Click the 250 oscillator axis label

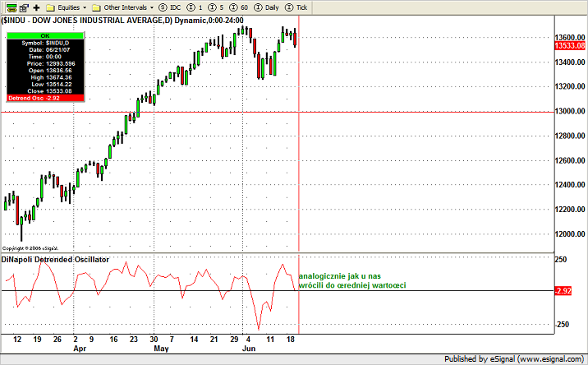(x=561, y=260)
